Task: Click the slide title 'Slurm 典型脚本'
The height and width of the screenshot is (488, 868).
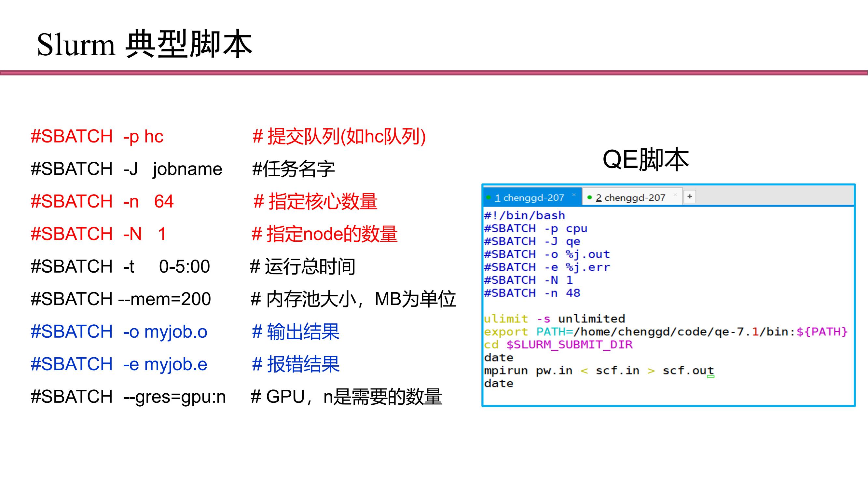Action: [145, 44]
